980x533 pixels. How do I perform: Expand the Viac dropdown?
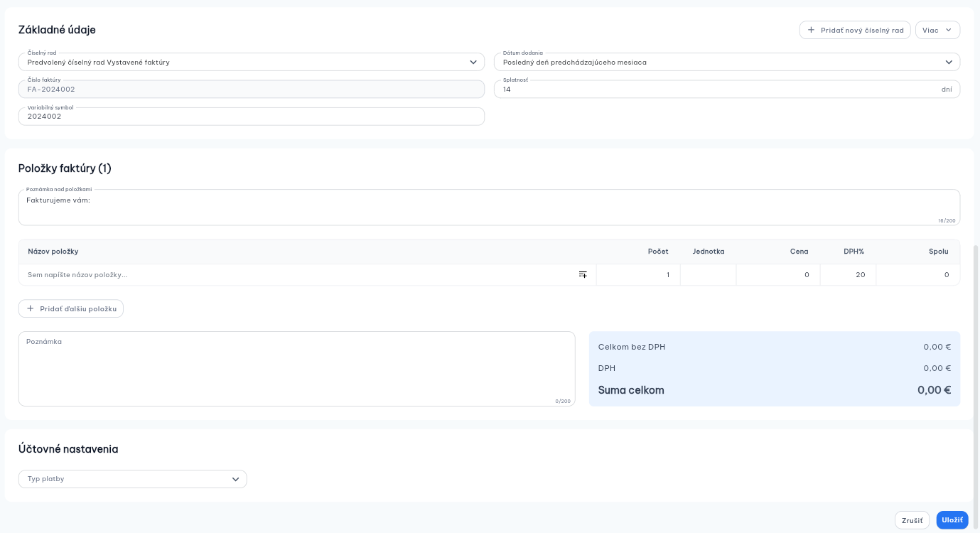(938, 30)
